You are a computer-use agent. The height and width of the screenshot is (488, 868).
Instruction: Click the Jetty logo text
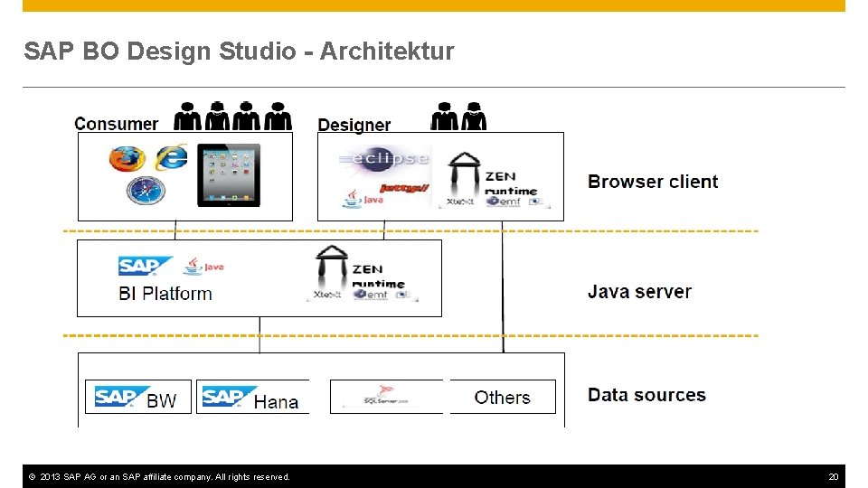404,188
